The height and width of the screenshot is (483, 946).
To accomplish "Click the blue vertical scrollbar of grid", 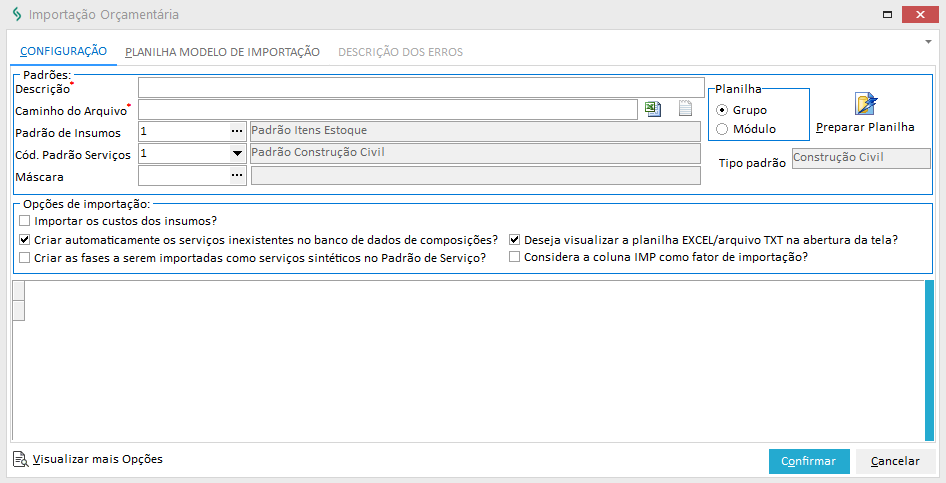I will (929, 360).
